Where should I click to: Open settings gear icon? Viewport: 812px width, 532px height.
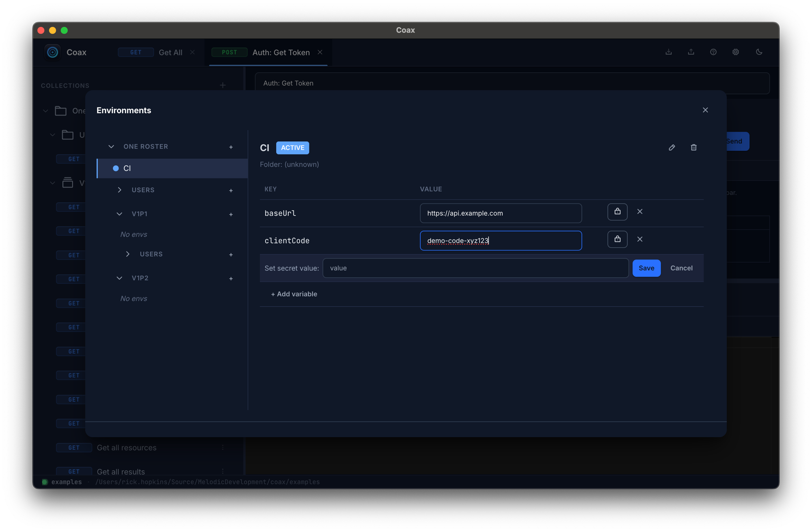tap(735, 52)
